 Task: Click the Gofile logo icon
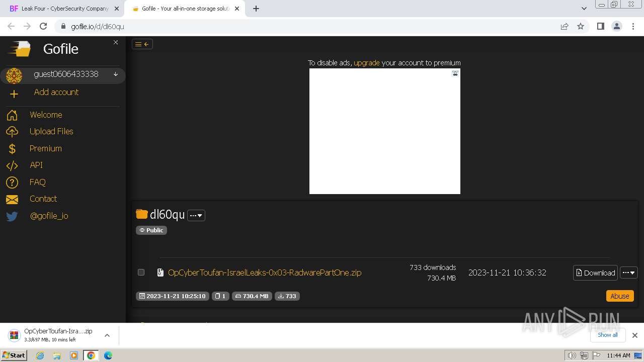pyautogui.click(x=19, y=49)
